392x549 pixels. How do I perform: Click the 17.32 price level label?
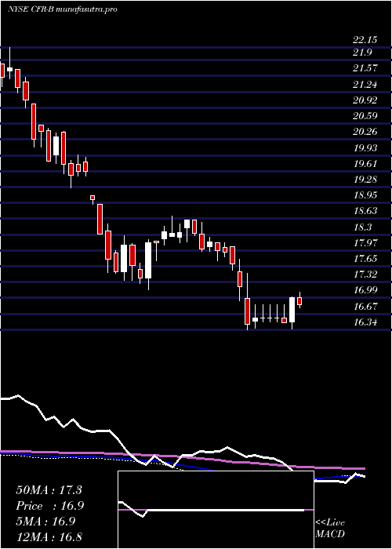(365, 274)
